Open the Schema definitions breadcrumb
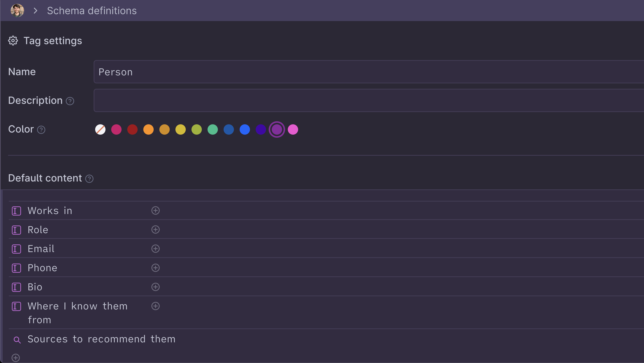This screenshot has height=363, width=644. 92,11
